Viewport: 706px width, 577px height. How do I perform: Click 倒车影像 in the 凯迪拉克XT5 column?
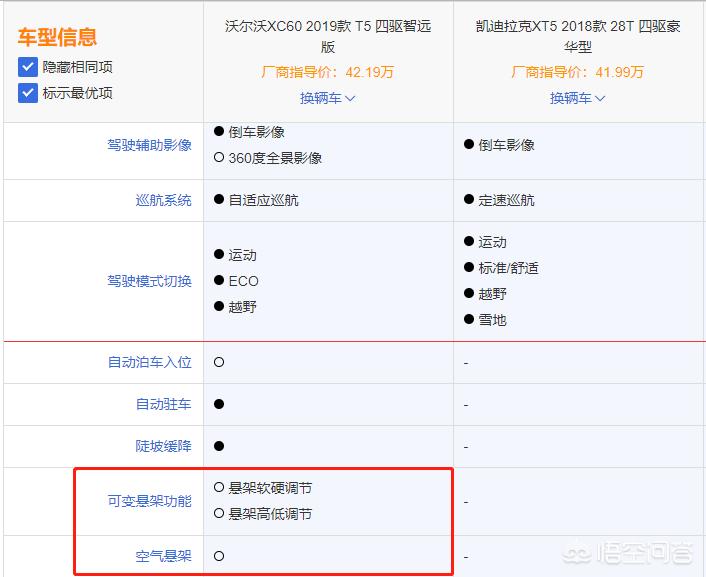tap(506, 145)
